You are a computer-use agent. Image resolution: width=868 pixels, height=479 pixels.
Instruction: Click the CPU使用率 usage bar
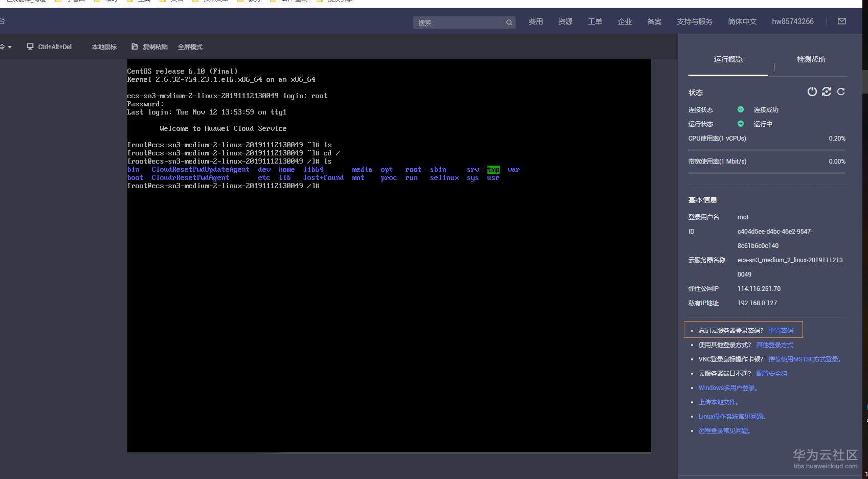click(767, 150)
